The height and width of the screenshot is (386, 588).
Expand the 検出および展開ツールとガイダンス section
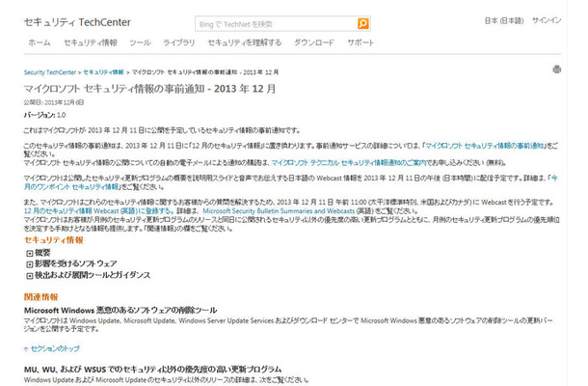pyautogui.click(x=30, y=276)
